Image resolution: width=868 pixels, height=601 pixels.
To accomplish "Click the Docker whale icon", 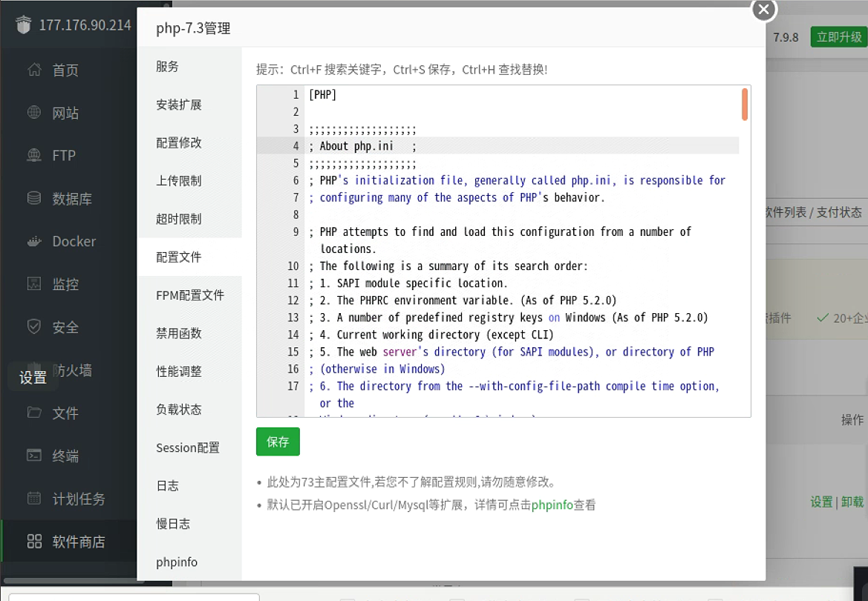I will point(34,241).
